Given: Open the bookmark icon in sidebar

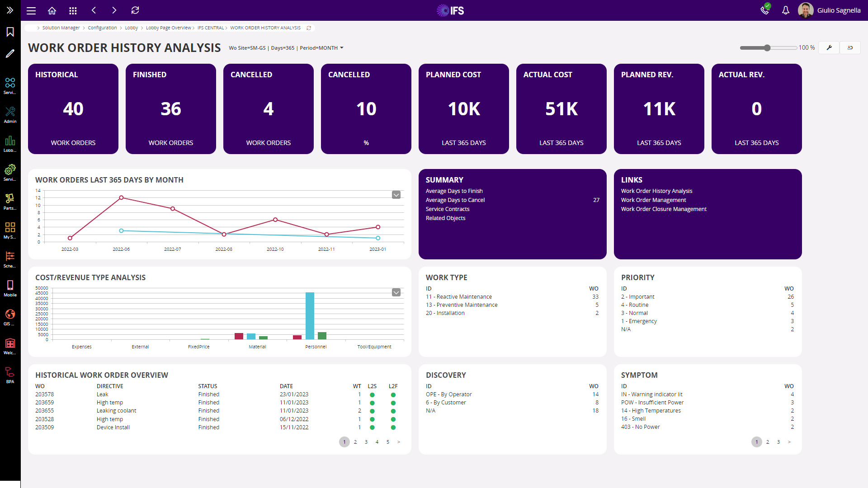Looking at the screenshot, I should 10,32.
